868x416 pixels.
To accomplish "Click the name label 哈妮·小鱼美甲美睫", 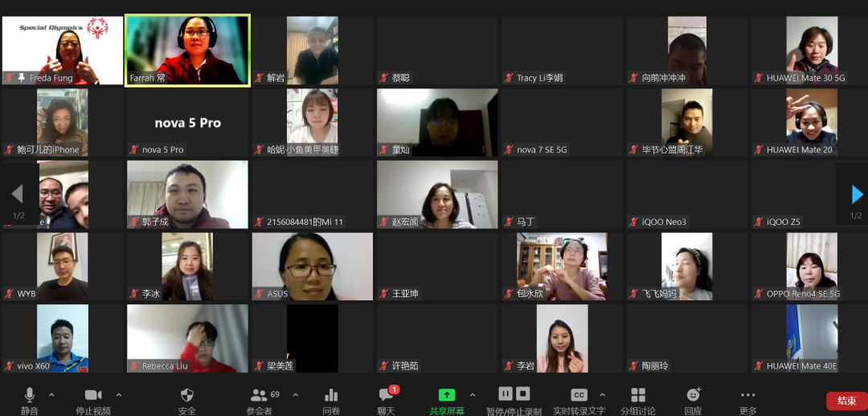I will click(x=303, y=150).
